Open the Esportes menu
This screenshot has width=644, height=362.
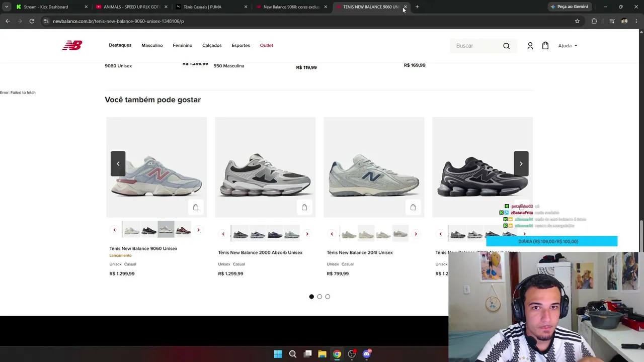coord(240,46)
